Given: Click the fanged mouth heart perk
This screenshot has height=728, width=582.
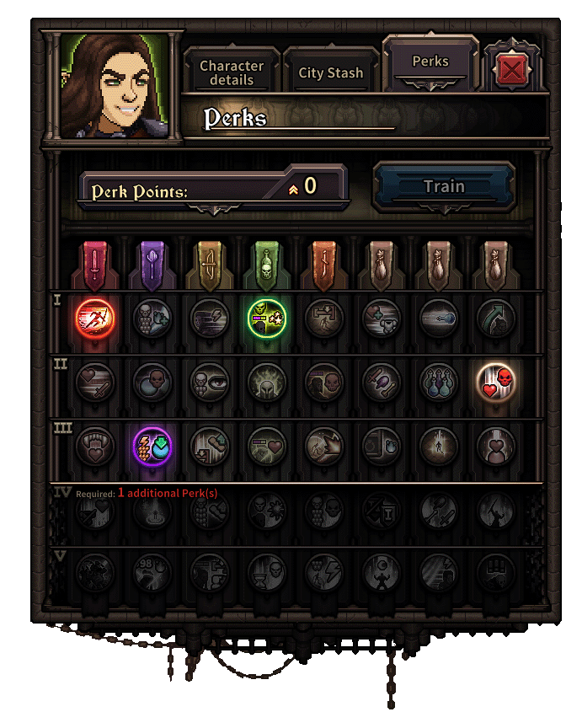Looking at the screenshot, I should click(94, 447).
